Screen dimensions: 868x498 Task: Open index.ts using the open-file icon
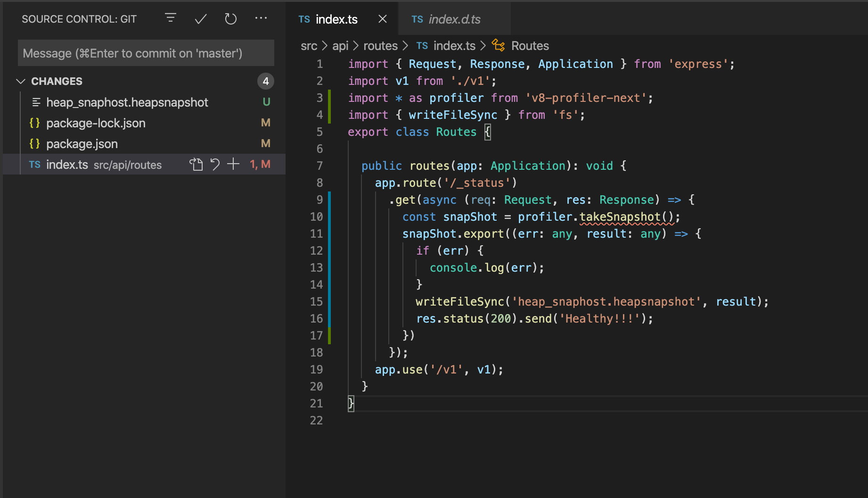click(196, 164)
